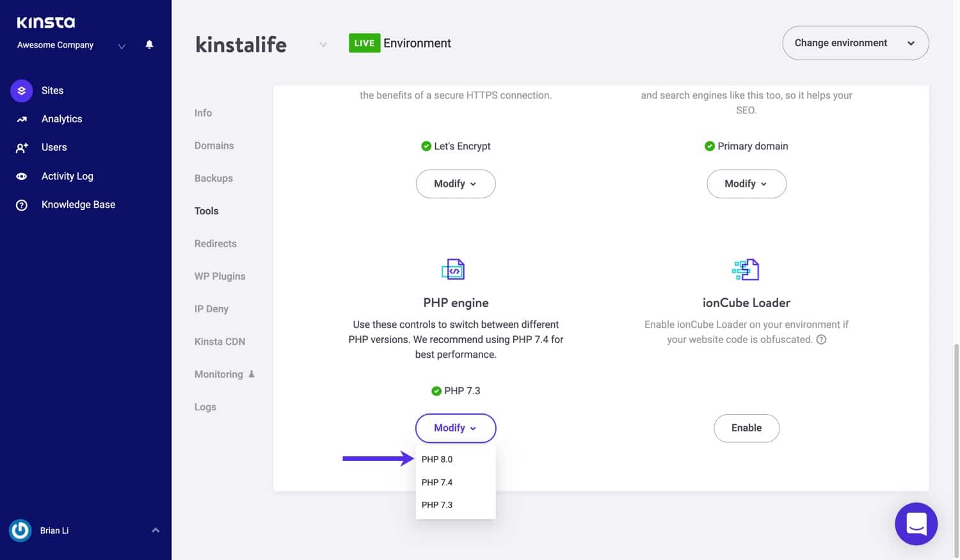Select PHP 7.3 from the dropdown

tap(456, 505)
